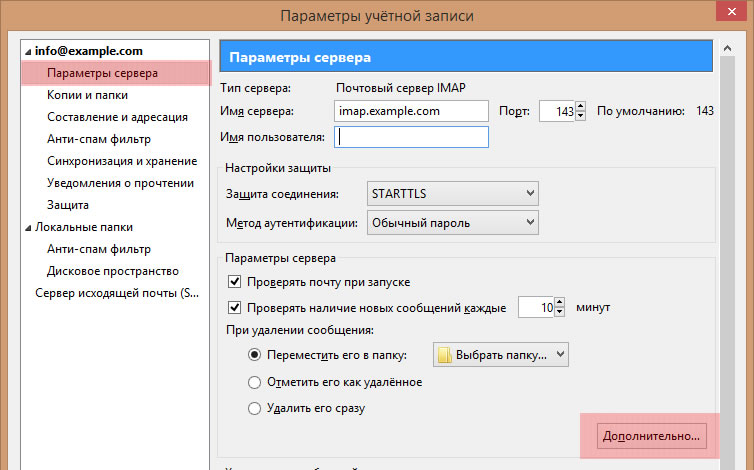
Task: Collapse the info@example.com account tree
Action: click(x=28, y=51)
